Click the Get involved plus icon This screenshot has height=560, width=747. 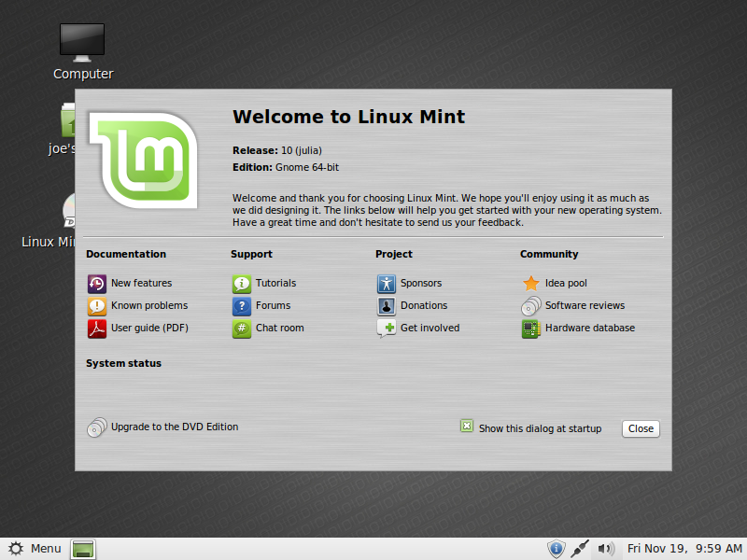coord(386,329)
